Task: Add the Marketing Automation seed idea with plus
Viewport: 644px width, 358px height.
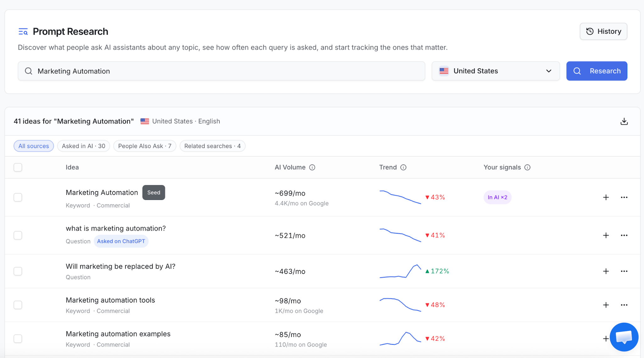Action: pyautogui.click(x=606, y=197)
